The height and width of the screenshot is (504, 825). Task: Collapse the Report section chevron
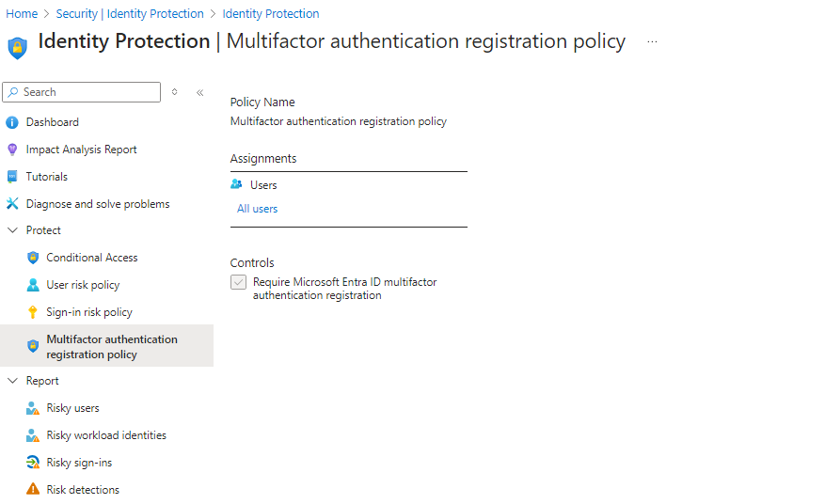point(12,381)
